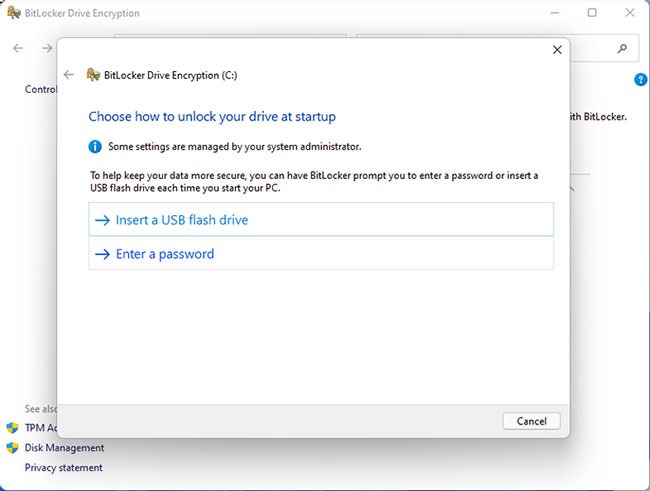The width and height of the screenshot is (650, 491).
Task: Minimize the BitLocker Drive Encryption window
Action: [x=555, y=13]
